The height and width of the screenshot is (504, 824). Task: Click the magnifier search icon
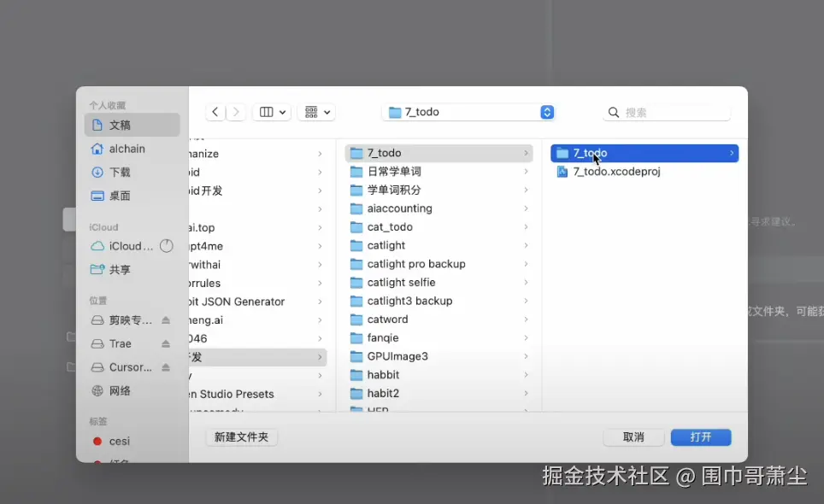click(613, 113)
